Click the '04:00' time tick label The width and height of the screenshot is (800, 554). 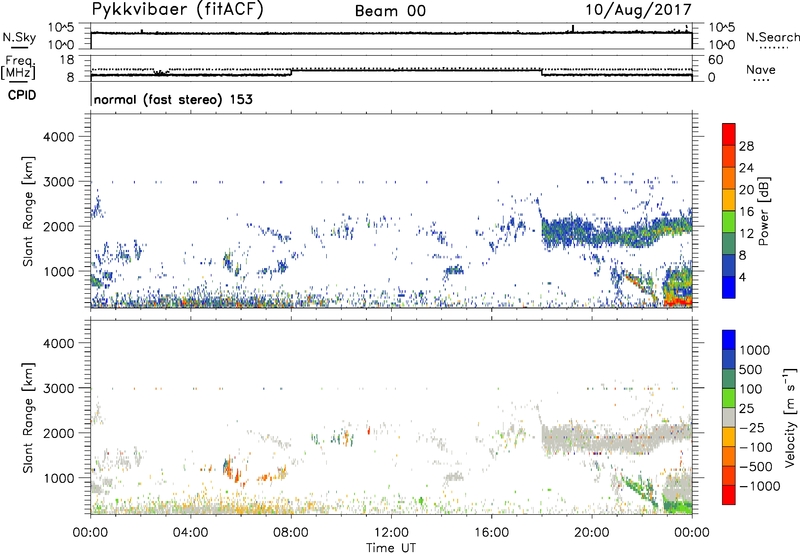191,533
